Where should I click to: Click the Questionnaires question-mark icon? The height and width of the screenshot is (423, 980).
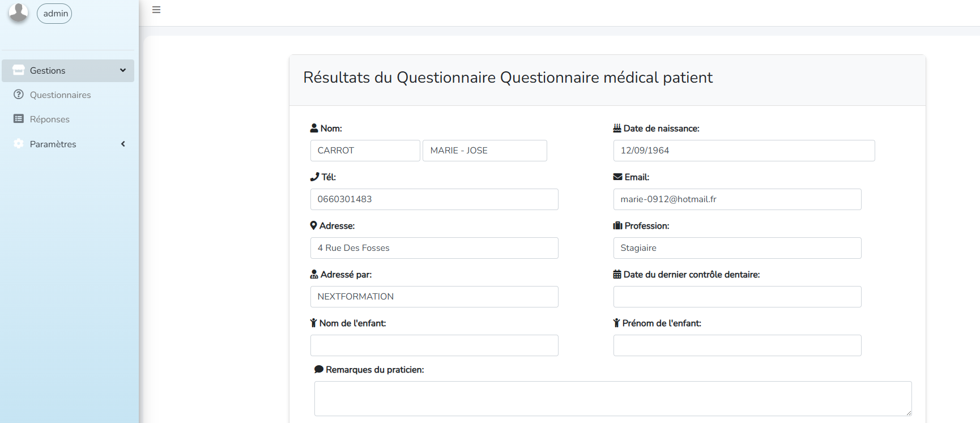tap(19, 95)
